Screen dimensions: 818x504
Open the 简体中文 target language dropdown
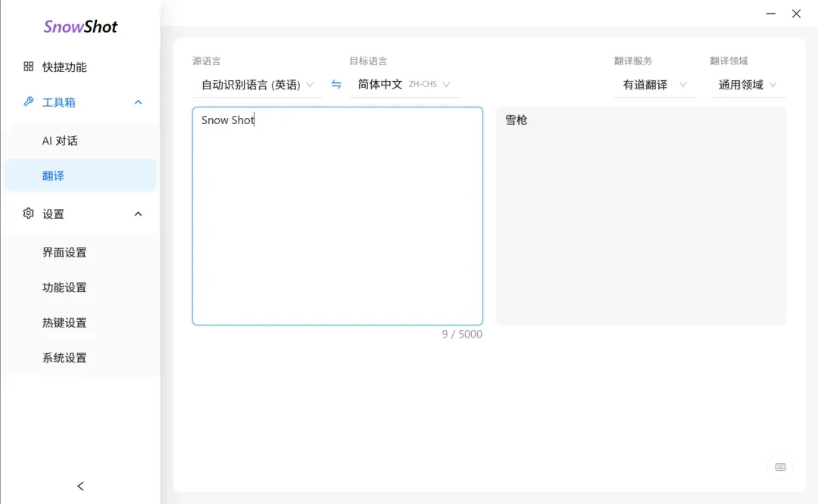click(404, 85)
